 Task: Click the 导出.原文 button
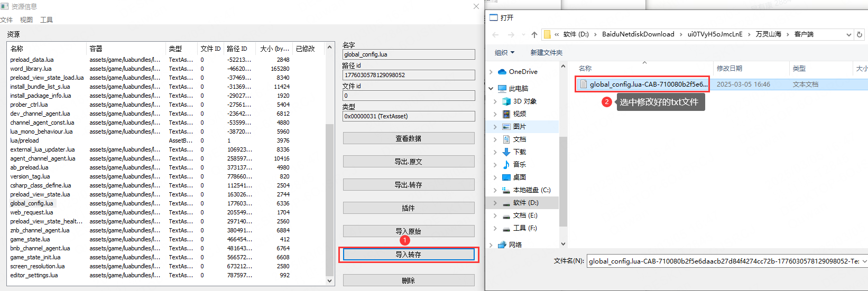pos(409,162)
